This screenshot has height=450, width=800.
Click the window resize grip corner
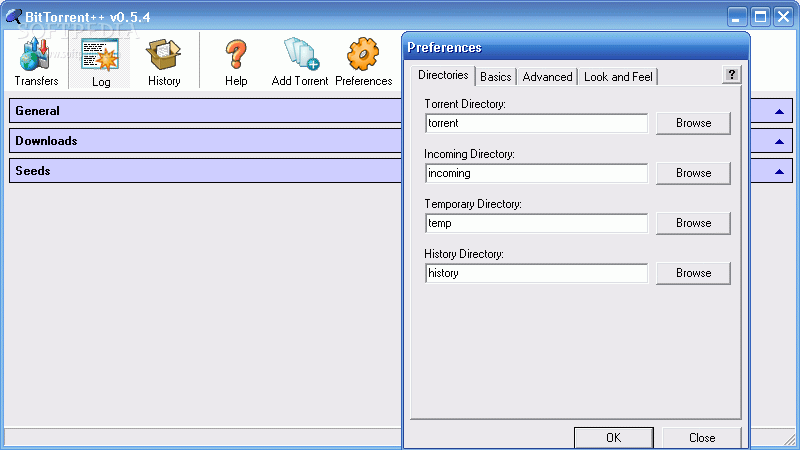789,439
